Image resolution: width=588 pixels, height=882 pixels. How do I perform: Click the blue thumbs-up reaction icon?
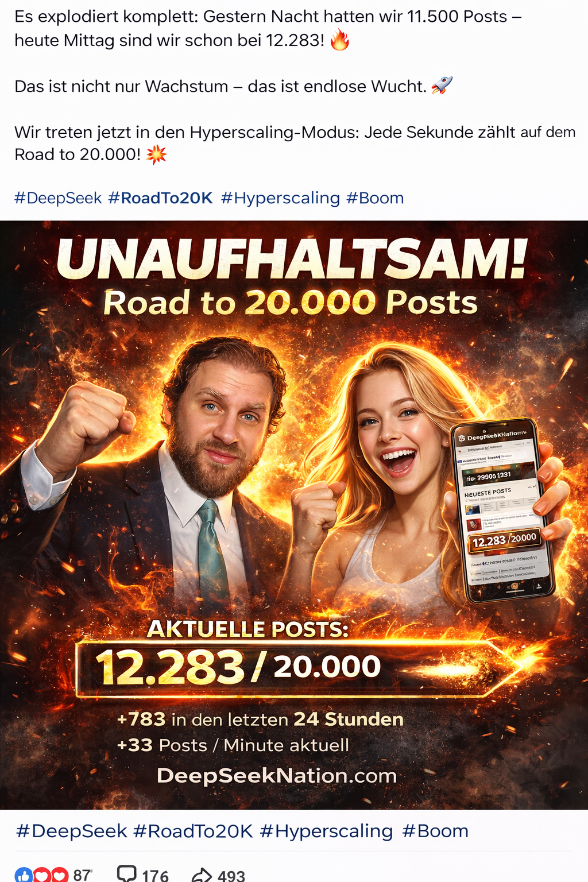(24, 875)
